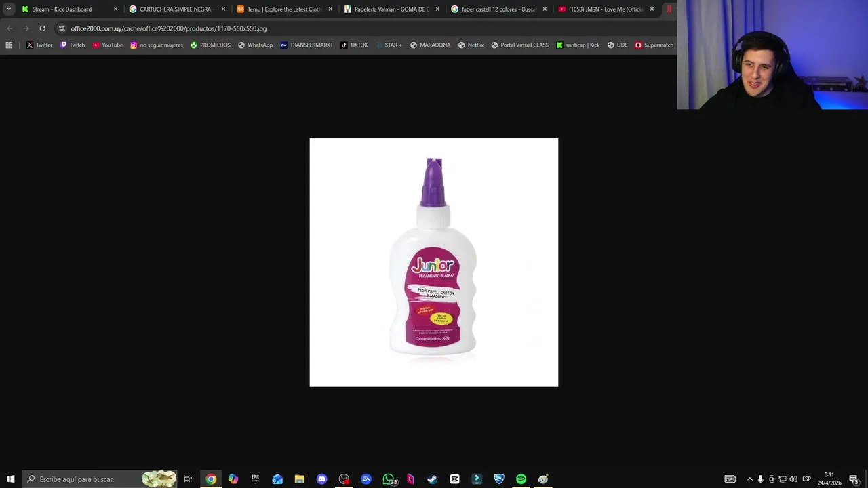Open the STAR + bookmark
868x488 pixels.
(388, 45)
